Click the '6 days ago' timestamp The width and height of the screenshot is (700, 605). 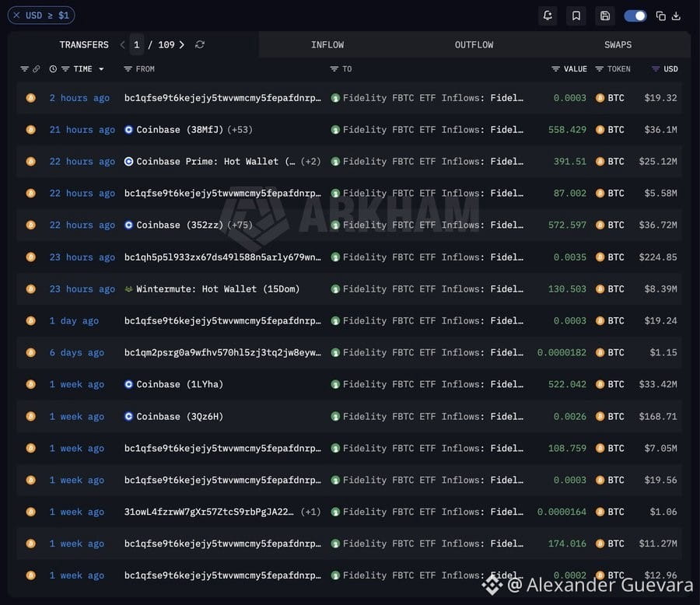coord(77,352)
